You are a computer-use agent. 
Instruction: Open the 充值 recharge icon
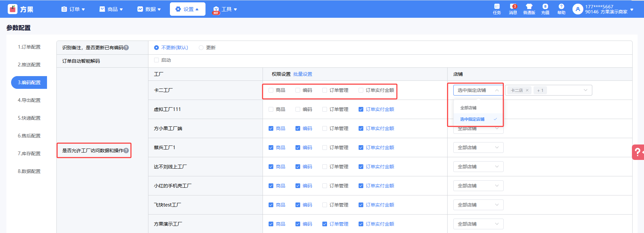pos(545,7)
